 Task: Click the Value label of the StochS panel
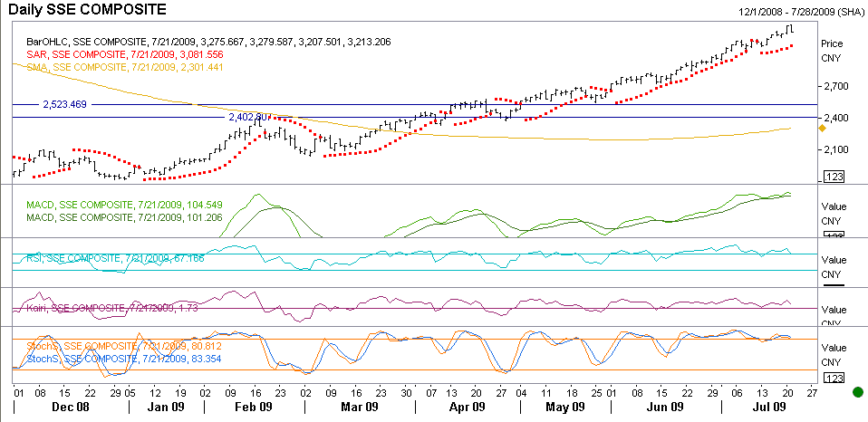point(834,349)
